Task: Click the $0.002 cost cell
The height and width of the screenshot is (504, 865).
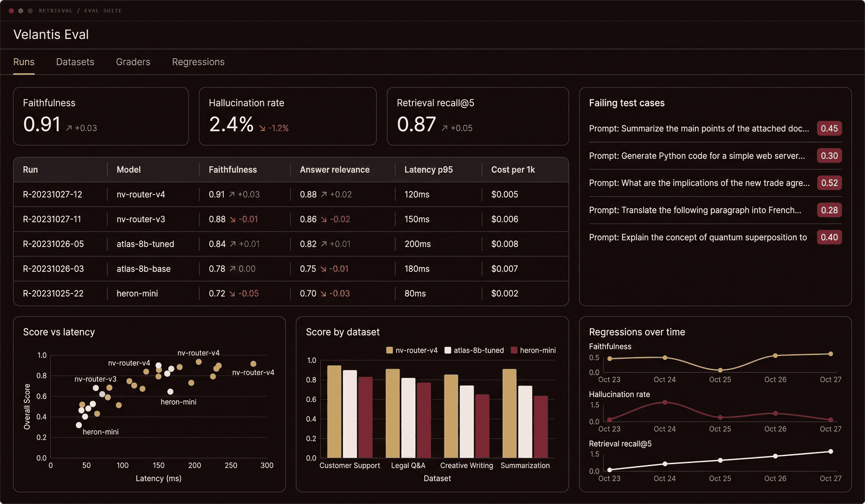Action: coord(505,294)
